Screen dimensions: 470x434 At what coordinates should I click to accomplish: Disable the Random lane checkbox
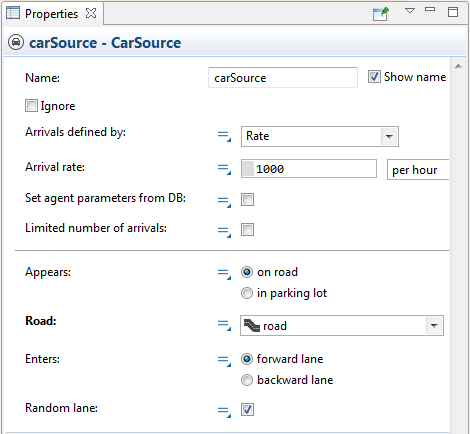[x=247, y=409]
